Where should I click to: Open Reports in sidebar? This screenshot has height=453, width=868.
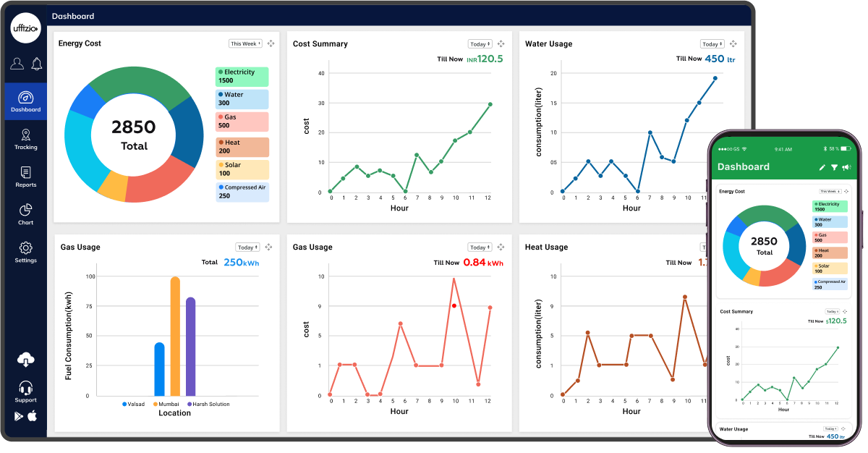tap(25, 177)
